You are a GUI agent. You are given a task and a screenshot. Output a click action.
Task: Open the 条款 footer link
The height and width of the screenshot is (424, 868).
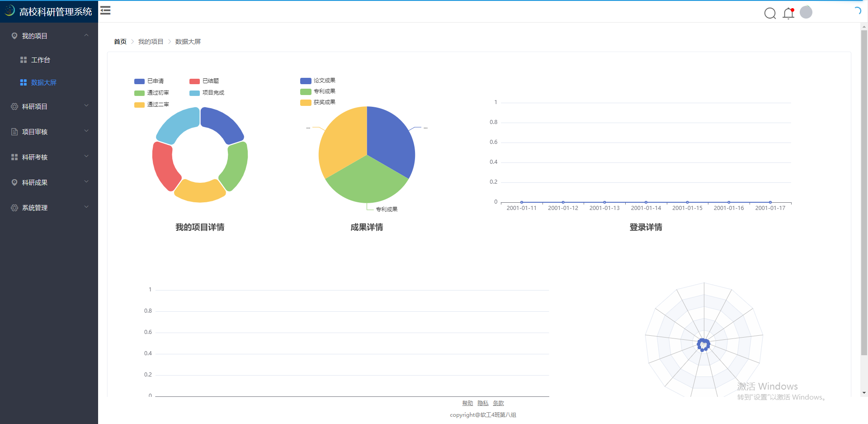pyautogui.click(x=498, y=403)
